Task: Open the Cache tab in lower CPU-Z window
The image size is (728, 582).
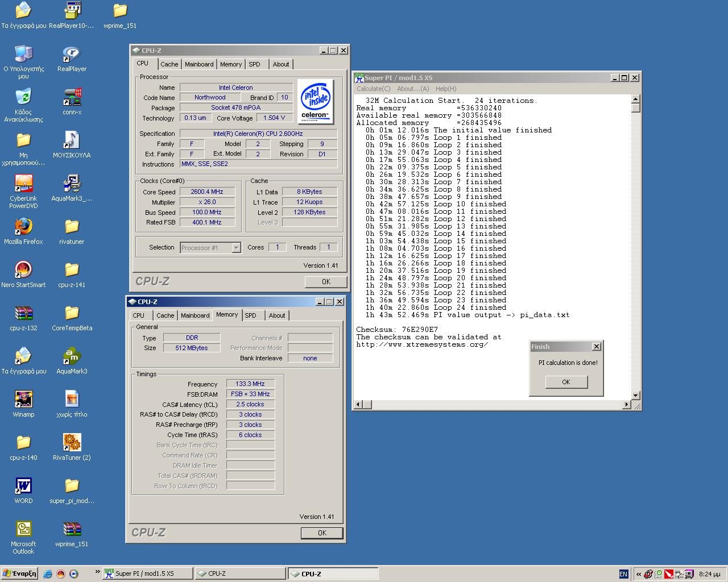Action: pyautogui.click(x=165, y=315)
